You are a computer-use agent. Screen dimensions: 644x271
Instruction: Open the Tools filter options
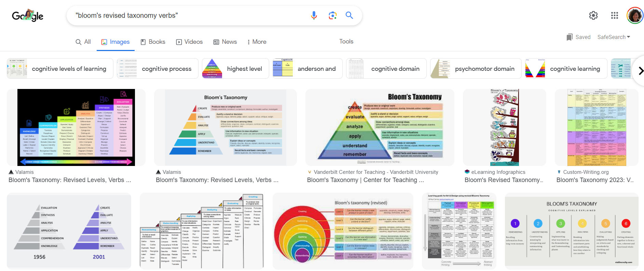[x=346, y=41]
